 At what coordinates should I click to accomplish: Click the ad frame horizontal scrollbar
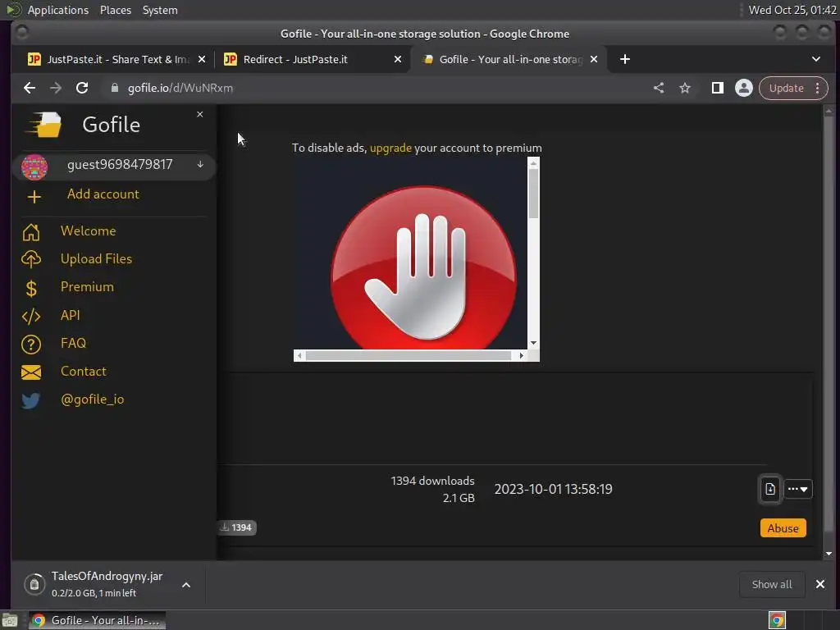coord(410,355)
